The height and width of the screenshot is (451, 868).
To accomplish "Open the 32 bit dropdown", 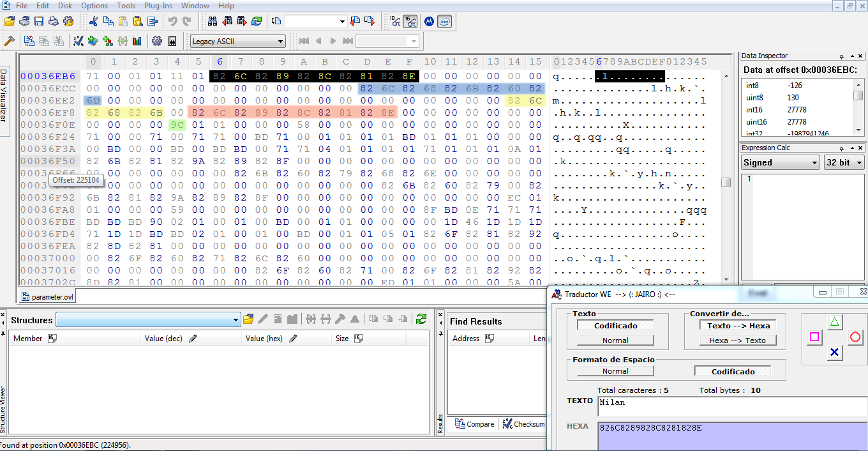I will 844,162.
